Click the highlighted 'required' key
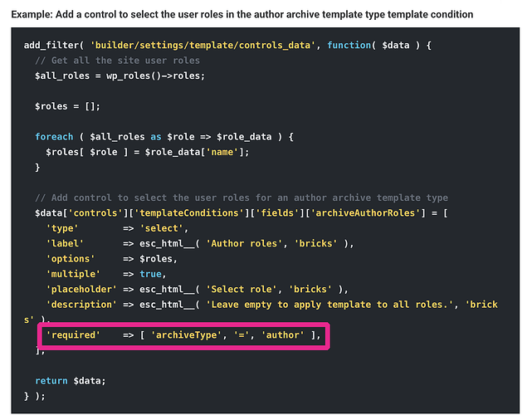Screen dimensions: 532x415 74,335
